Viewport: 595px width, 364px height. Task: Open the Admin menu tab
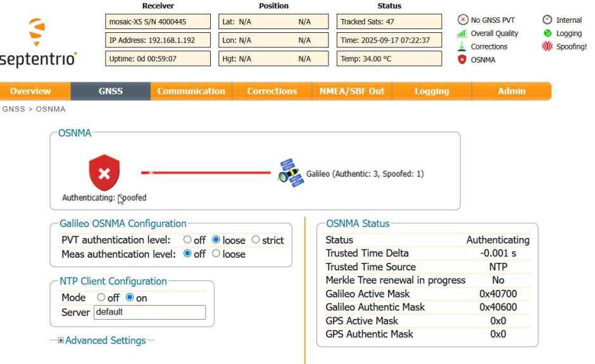tap(511, 91)
